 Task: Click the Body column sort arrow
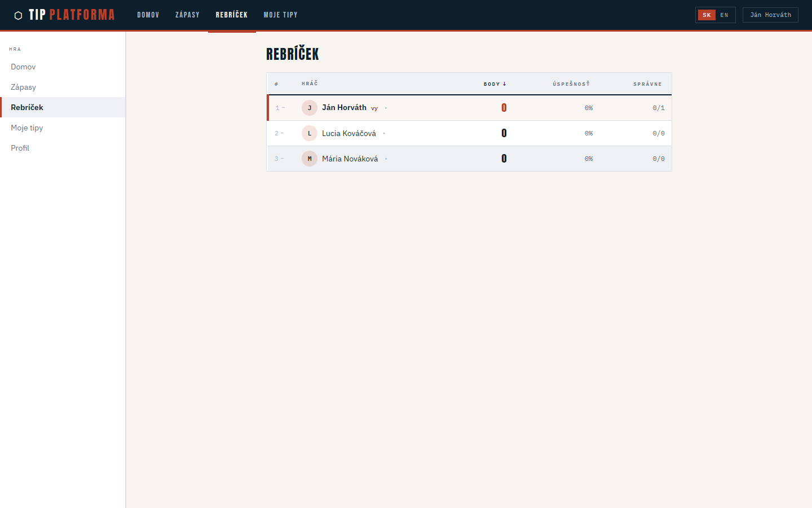tap(505, 84)
